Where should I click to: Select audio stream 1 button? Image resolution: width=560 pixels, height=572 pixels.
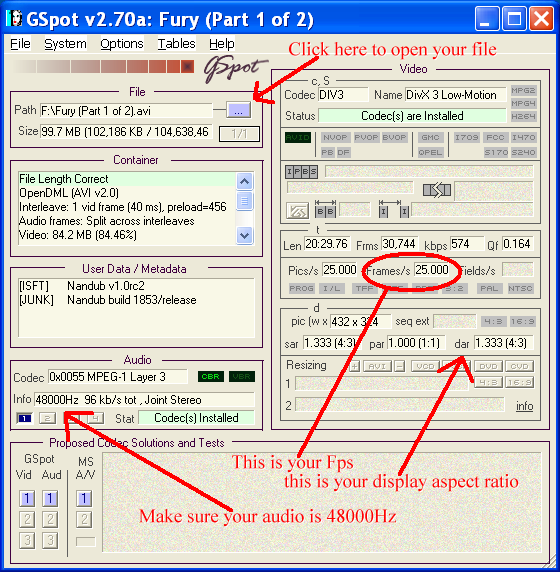(x=25, y=418)
